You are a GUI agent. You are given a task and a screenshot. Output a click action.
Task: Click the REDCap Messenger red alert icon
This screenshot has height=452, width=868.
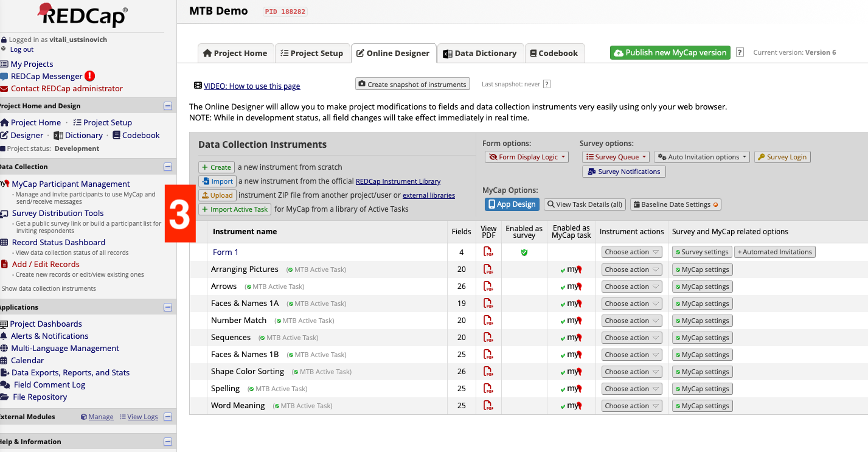(90, 76)
